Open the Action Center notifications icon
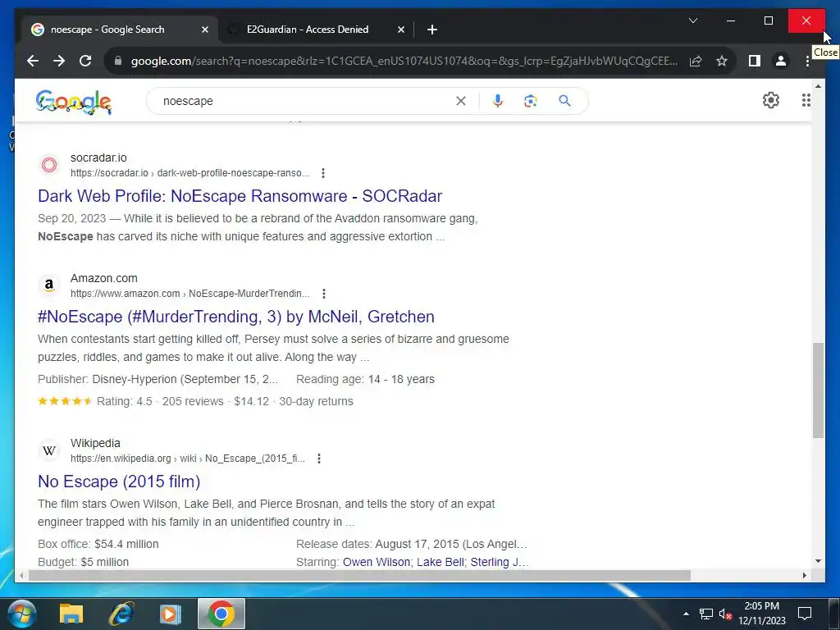 click(x=805, y=614)
